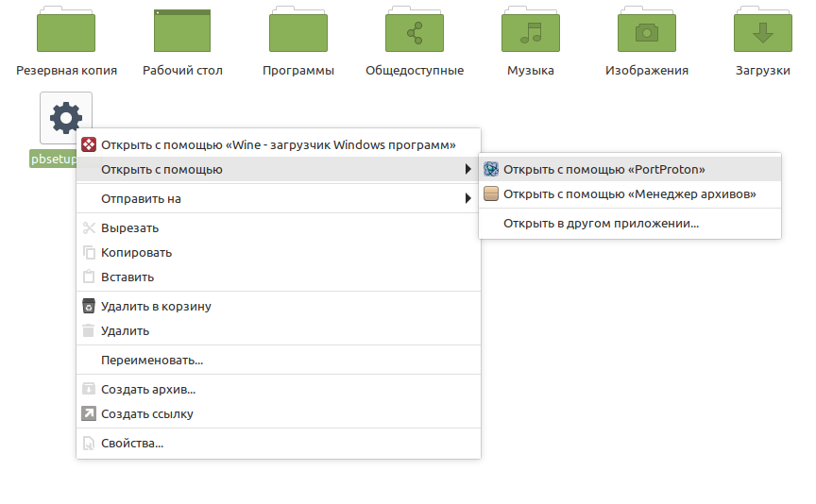
Task: Select the pbsetup executable gear icon
Action: pyautogui.click(x=66, y=118)
